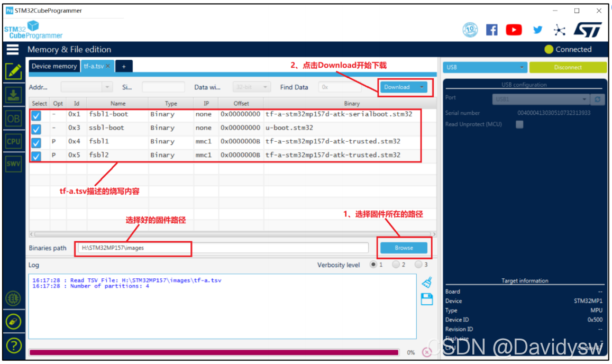Click the serial number value
Viewport: 612px width, 364px height.
(554, 113)
